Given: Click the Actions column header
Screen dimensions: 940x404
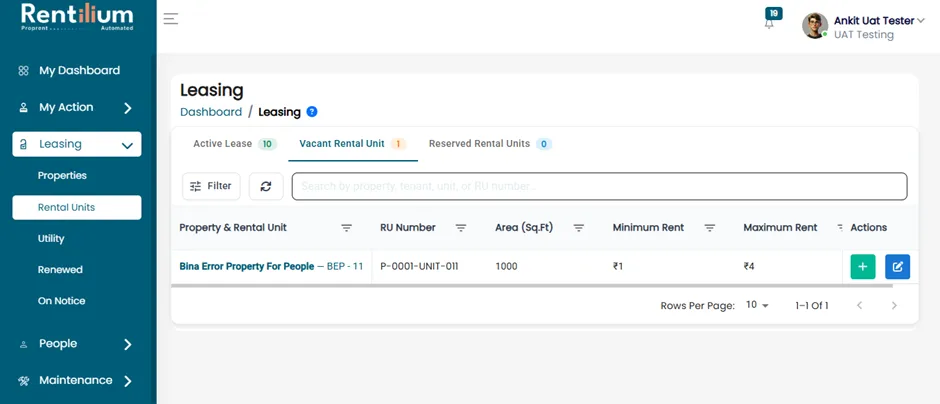Looking at the screenshot, I should [869, 228].
